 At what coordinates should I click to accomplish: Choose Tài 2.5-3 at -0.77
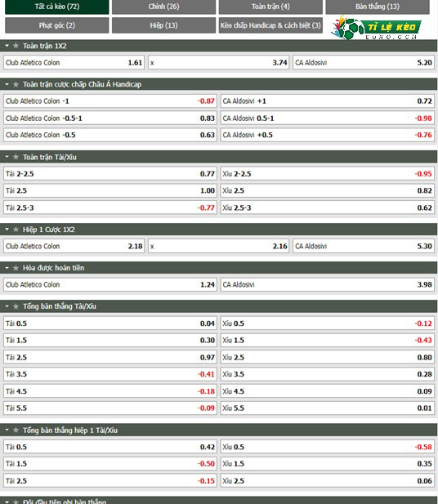click(x=110, y=207)
